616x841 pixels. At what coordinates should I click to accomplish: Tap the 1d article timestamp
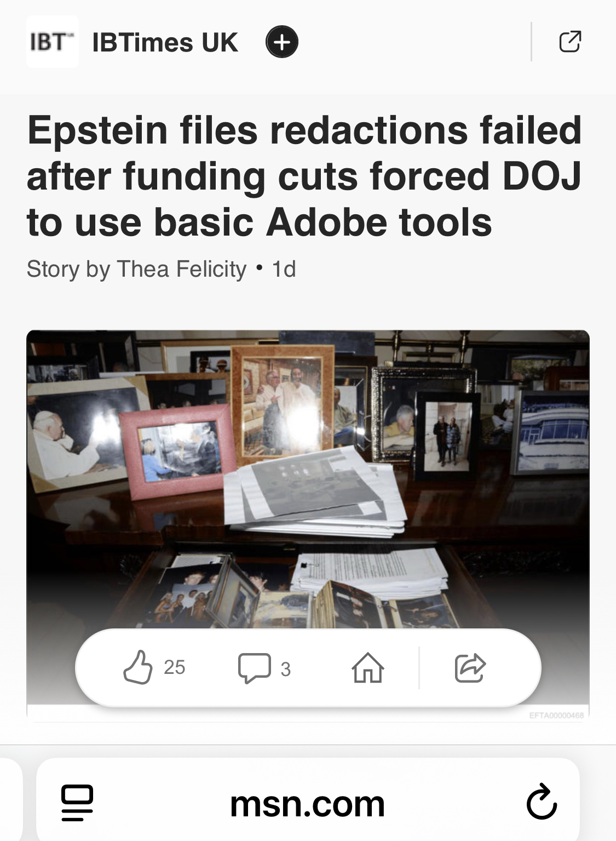coord(284,269)
